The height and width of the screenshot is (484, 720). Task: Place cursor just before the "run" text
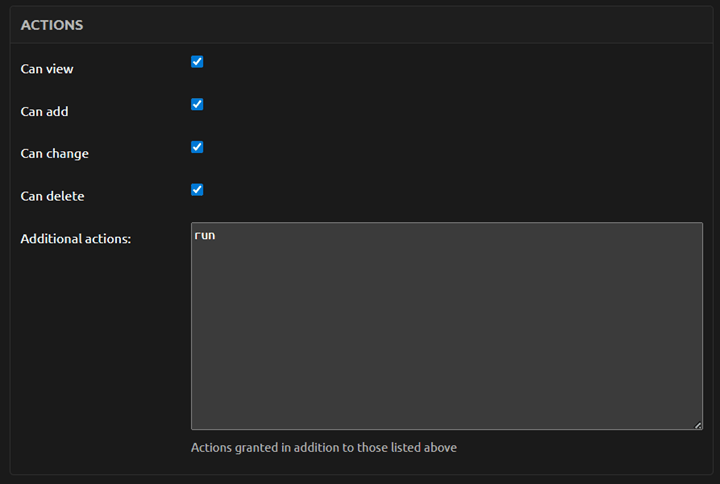coord(194,235)
